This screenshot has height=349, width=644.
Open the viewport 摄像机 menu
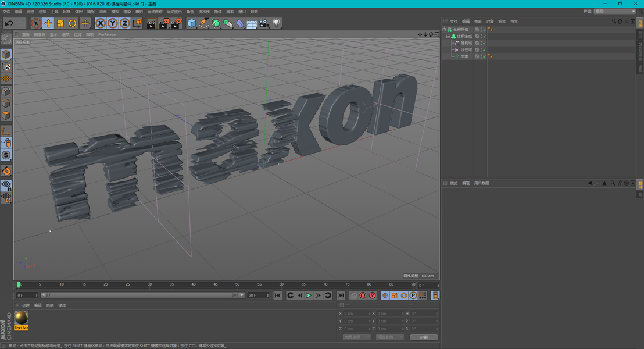tap(40, 34)
